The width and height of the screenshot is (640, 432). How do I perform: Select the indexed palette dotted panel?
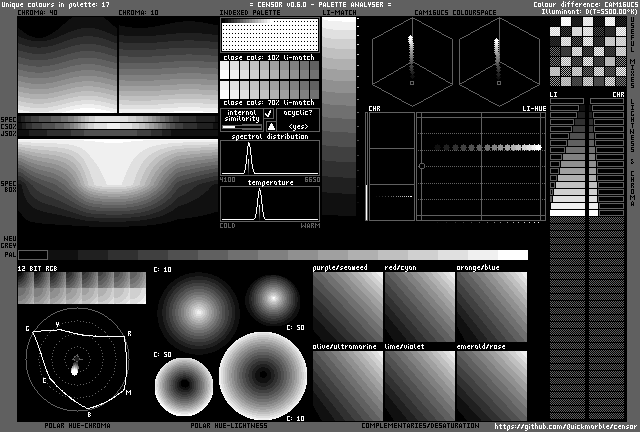point(269,36)
